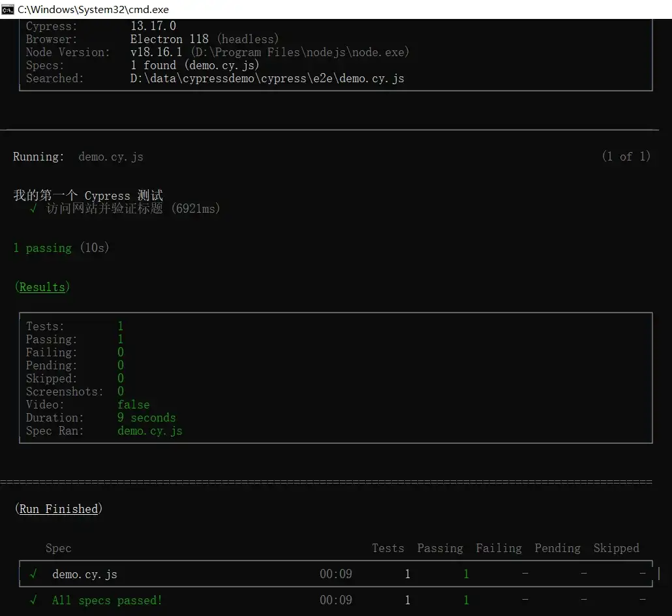Screen dimensions: 672x616
Task: Click the Cypress version 13.17.0
Action: point(153,25)
